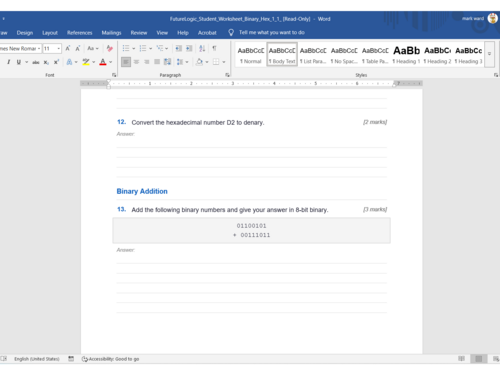This screenshot has height=375, width=500.
Task: Open Styles pane launcher
Action: tap(496, 75)
